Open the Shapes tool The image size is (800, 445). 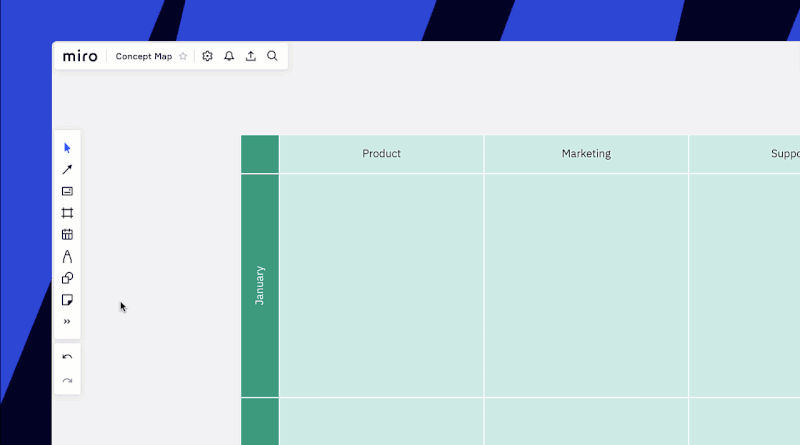click(67, 278)
